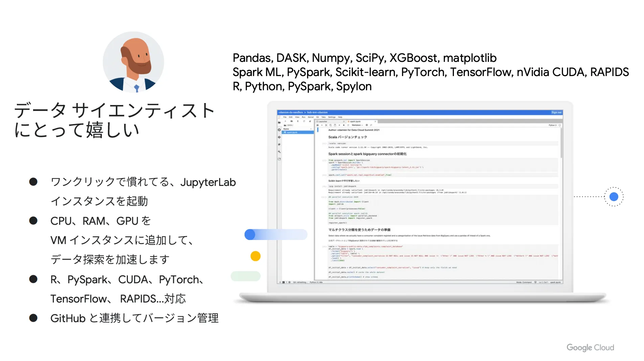Image resolution: width=644 pixels, height=361 pixels.
Task: Run the selected cell play icon
Action: pos(339,125)
